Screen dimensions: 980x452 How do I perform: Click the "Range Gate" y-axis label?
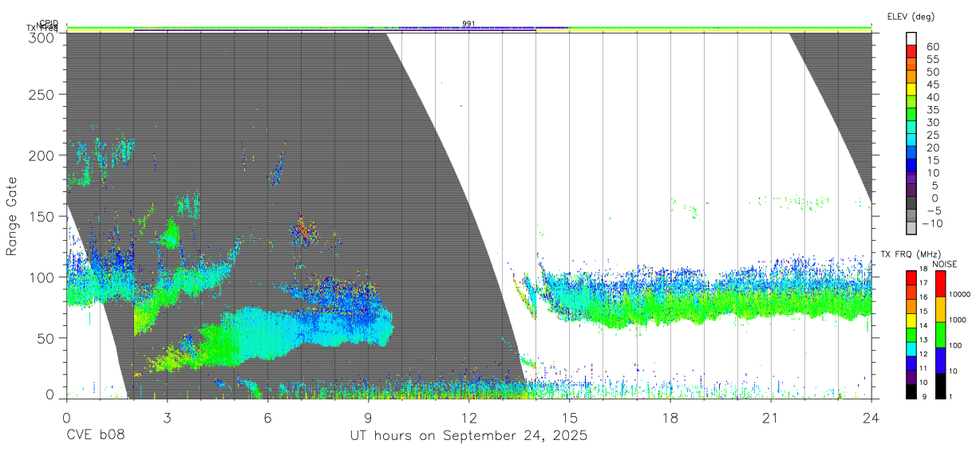(x=12, y=217)
